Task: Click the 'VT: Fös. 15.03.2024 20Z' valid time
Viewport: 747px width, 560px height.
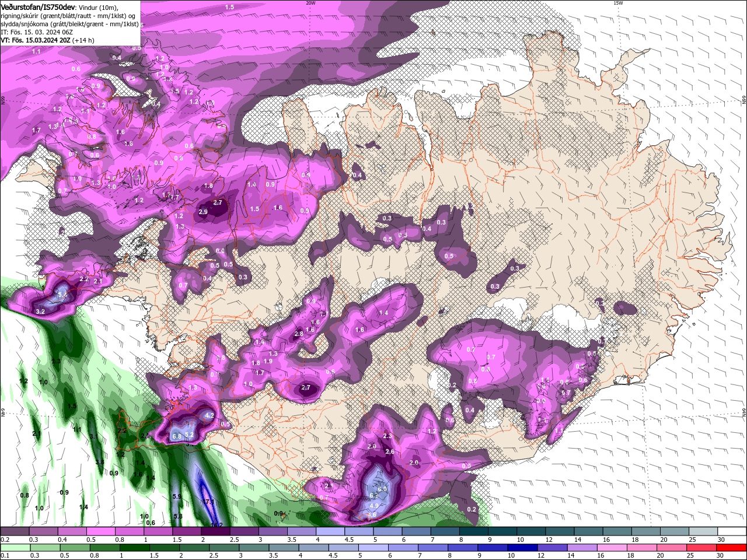Action: (35, 40)
